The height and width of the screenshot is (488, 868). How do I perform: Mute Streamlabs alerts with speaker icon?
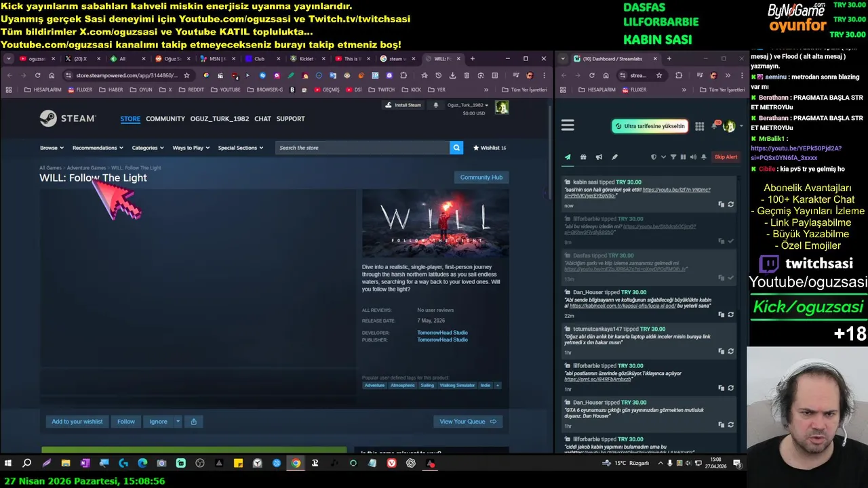[x=693, y=157]
